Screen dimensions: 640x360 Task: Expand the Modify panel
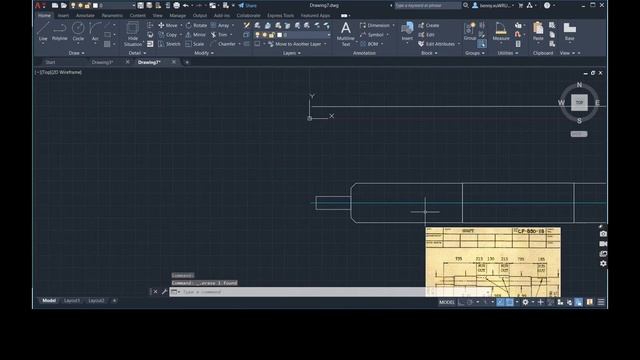coord(204,53)
